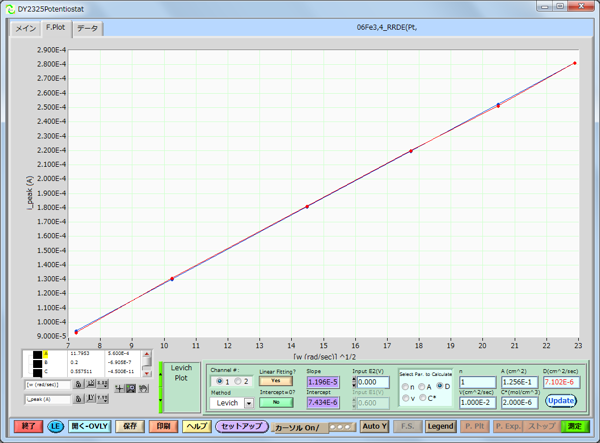Select Channel 1 radio button
This screenshot has width=600, height=443.
pyautogui.click(x=220, y=381)
